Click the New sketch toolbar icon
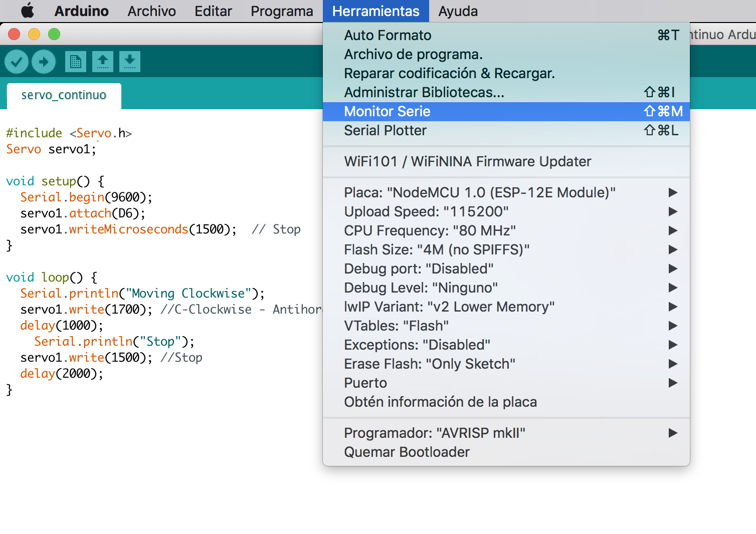Screen dimensions: 756x534 pos(76,62)
